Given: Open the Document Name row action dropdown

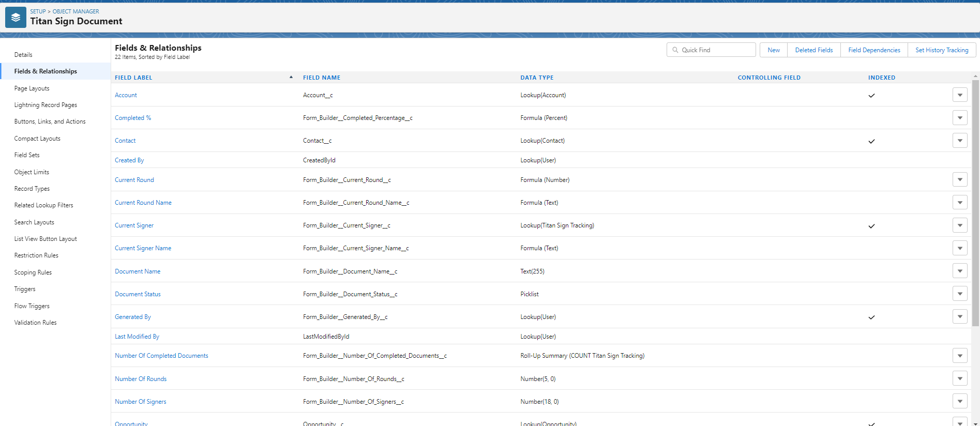Looking at the screenshot, I should point(960,271).
